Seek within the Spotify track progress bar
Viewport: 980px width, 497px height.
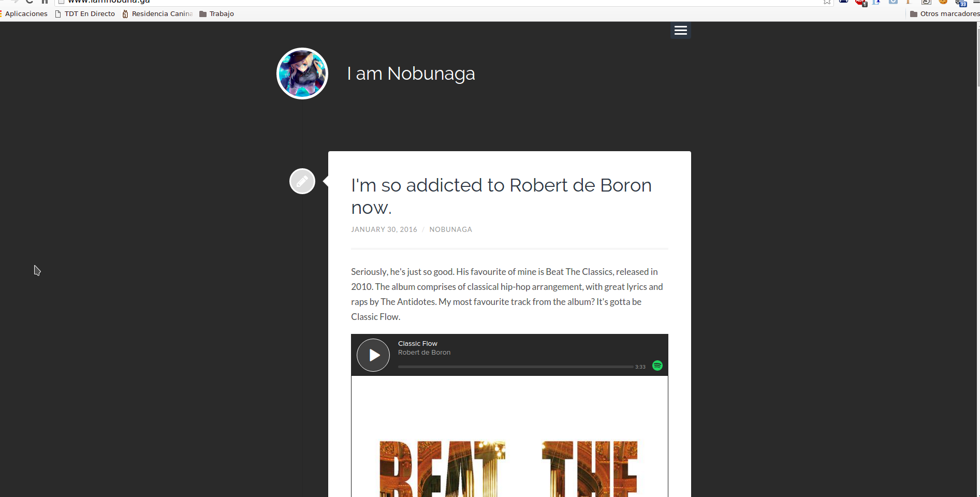click(516, 367)
